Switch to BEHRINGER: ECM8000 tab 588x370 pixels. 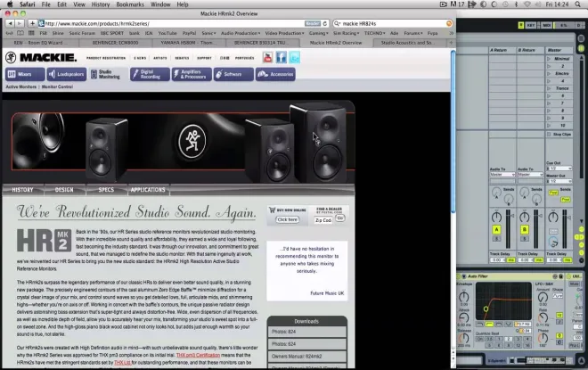point(116,43)
